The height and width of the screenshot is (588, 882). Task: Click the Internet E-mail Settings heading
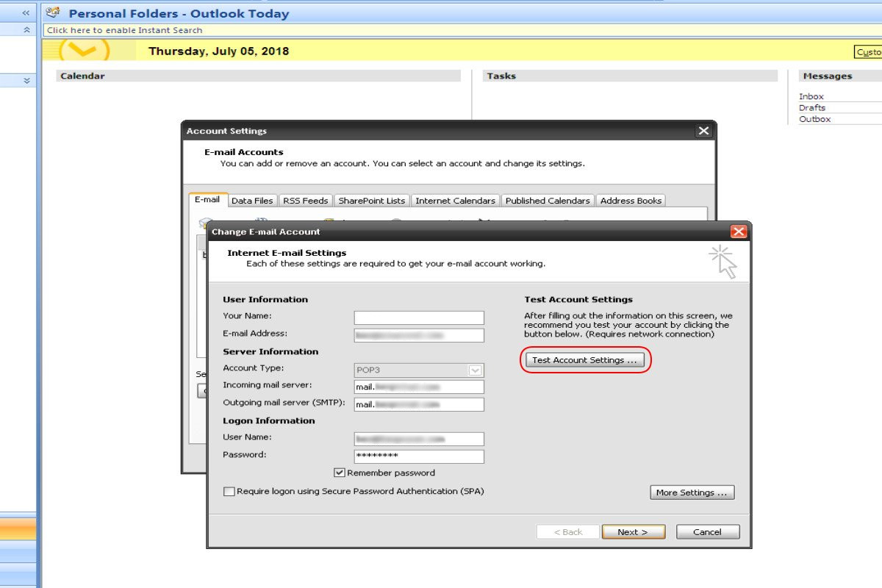click(287, 253)
